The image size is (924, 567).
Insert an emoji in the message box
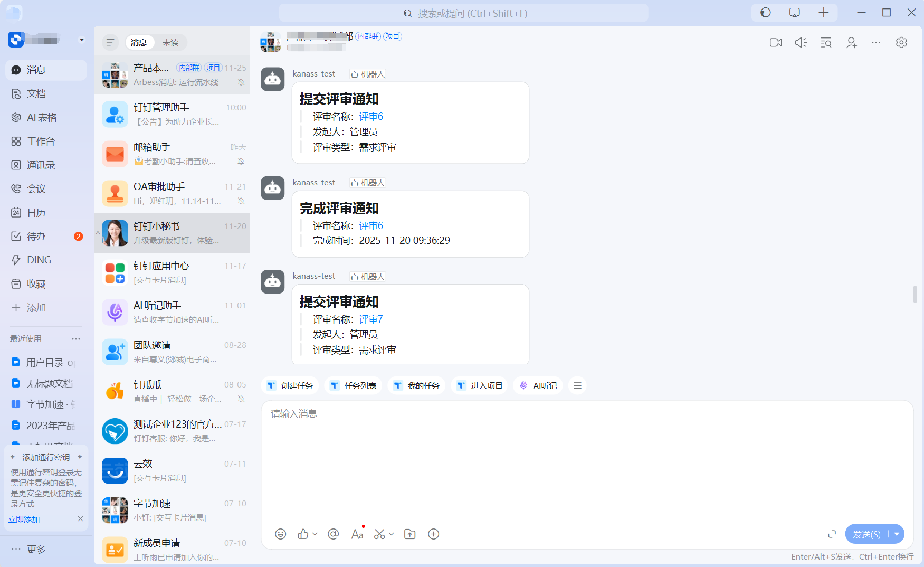281,534
